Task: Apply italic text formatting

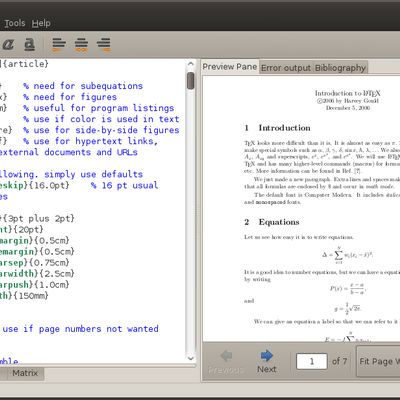Action: point(8,44)
